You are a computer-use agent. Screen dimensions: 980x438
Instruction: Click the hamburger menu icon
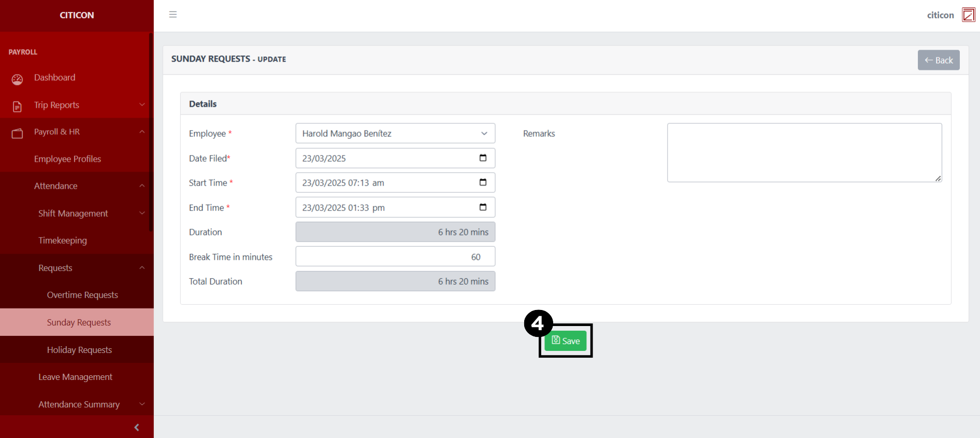(x=173, y=15)
